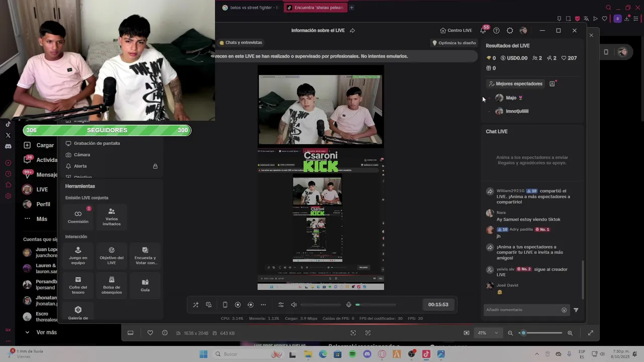
Task: Mute the microphone
Action: (349, 305)
